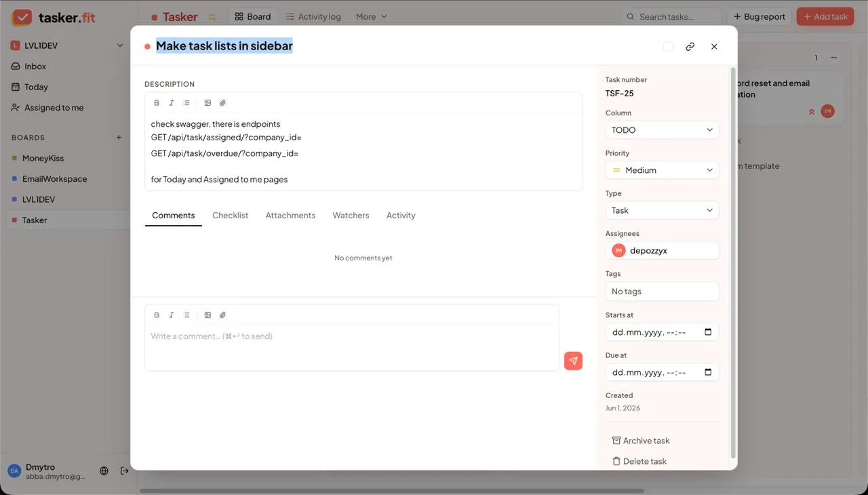Open the Tags field showing No tags
Image resolution: width=868 pixels, height=495 pixels.
pos(662,292)
